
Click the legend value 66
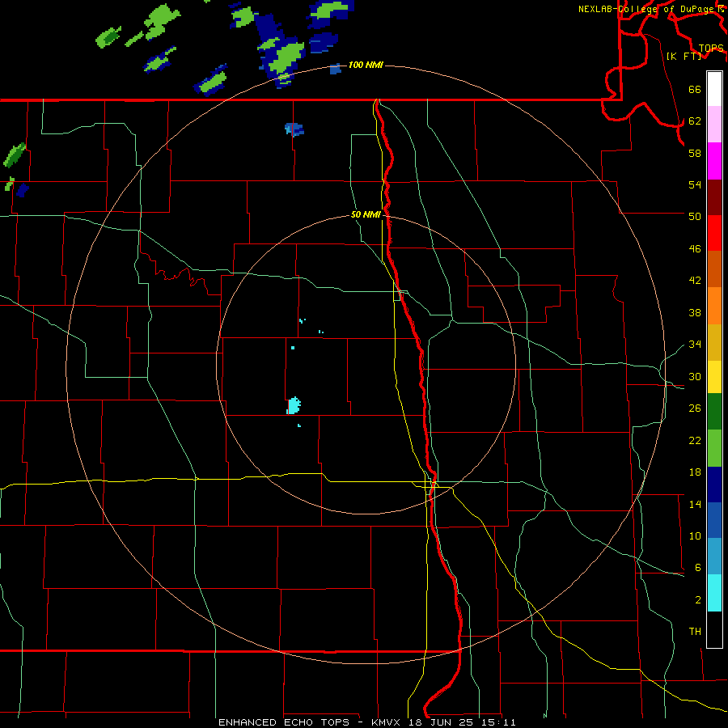695,89
